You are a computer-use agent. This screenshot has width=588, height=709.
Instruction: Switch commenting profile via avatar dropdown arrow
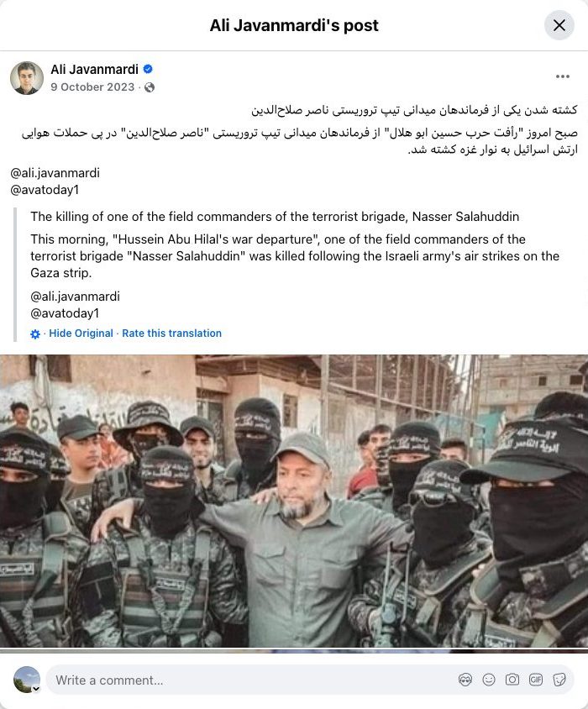[x=36, y=689]
